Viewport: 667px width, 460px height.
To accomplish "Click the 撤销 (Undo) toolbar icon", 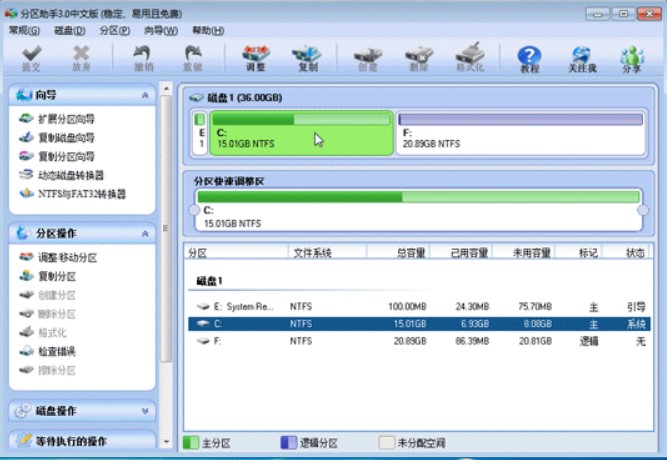I will pos(143,58).
